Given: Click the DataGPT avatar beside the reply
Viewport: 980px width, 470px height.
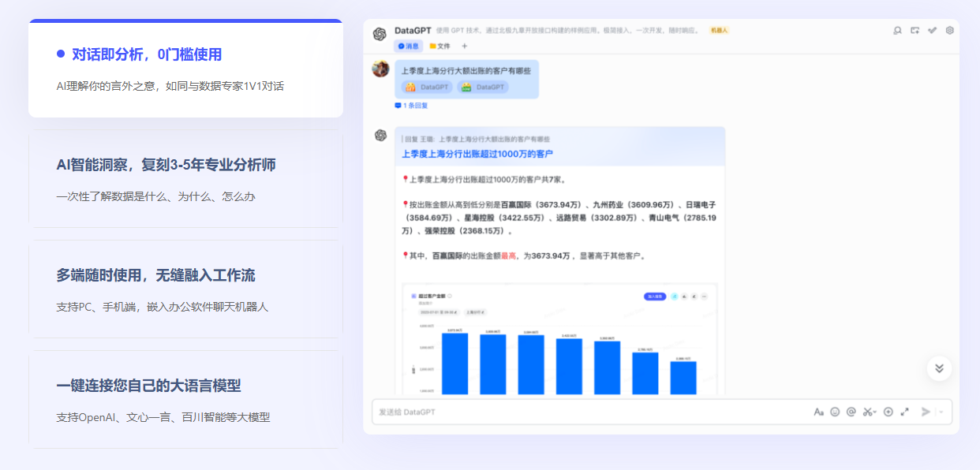Looking at the screenshot, I should (381, 136).
